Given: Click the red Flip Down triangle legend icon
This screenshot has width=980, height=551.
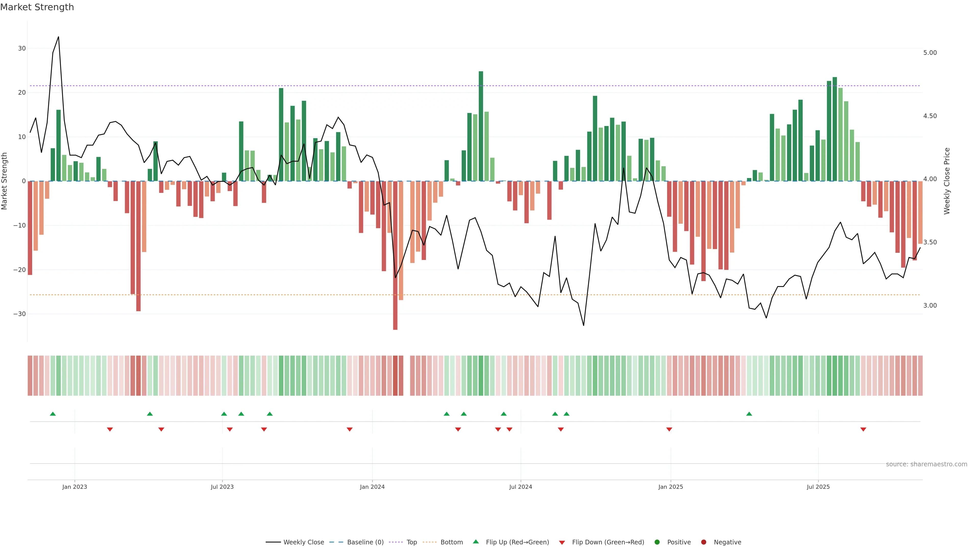Looking at the screenshot, I should tap(562, 542).
